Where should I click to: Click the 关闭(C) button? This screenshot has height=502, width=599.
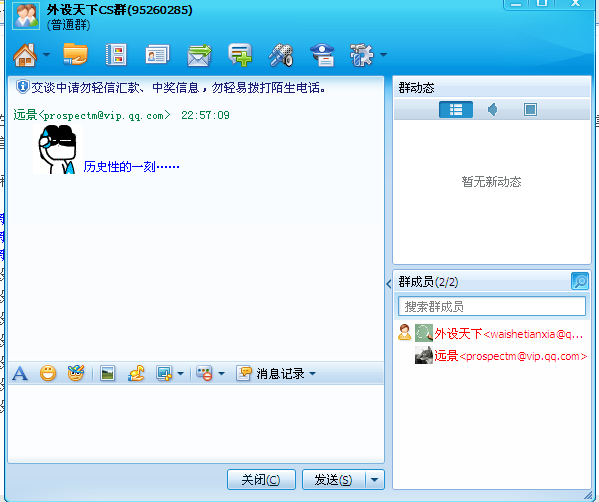261,480
